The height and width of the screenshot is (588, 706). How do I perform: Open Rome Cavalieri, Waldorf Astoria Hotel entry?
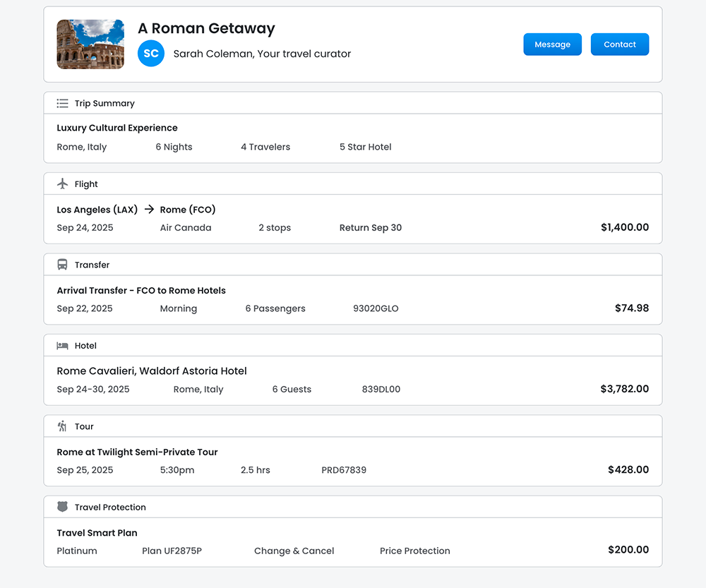152,371
